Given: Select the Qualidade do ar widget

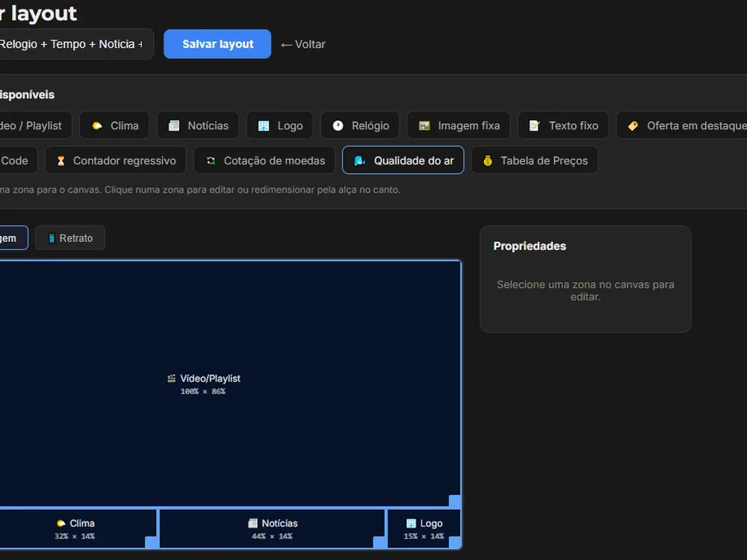Looking at the screenshot, I should coord(403,161).
